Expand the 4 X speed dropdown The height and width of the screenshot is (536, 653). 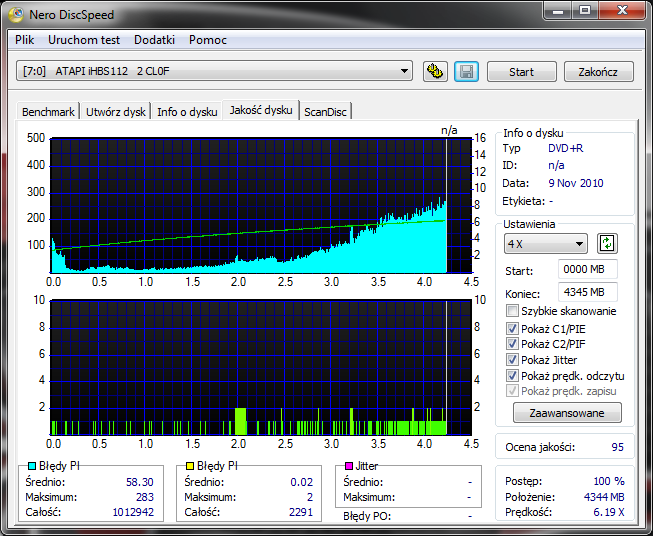546,244
